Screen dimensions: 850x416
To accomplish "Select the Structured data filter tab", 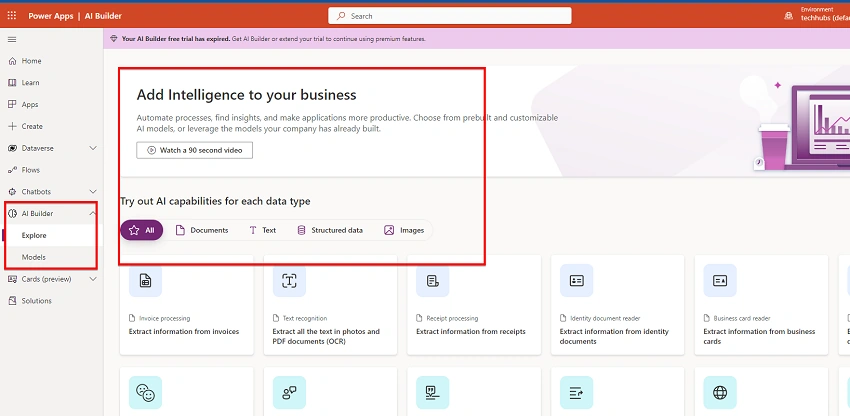I will [330, 230].
